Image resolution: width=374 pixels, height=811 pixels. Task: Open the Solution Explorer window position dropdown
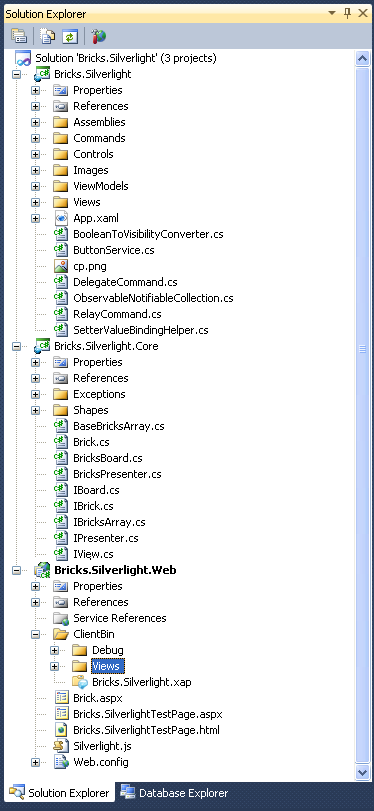[332, 13]
